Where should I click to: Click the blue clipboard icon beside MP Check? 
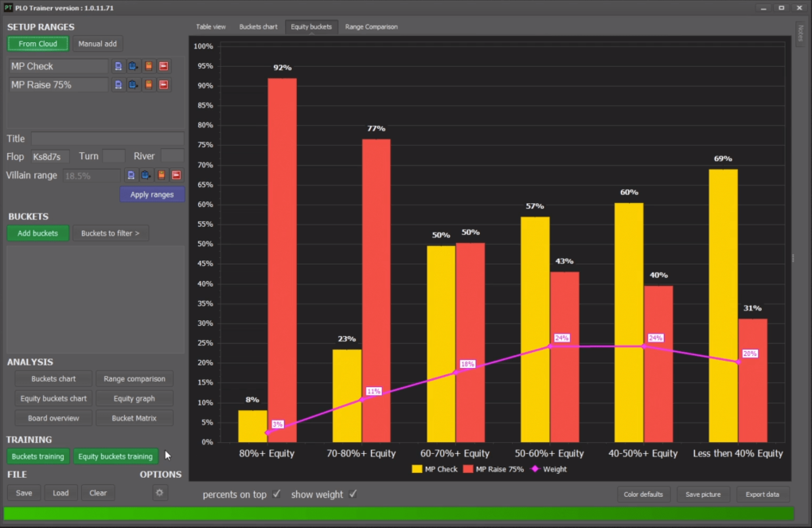click(x=133, y=66)
